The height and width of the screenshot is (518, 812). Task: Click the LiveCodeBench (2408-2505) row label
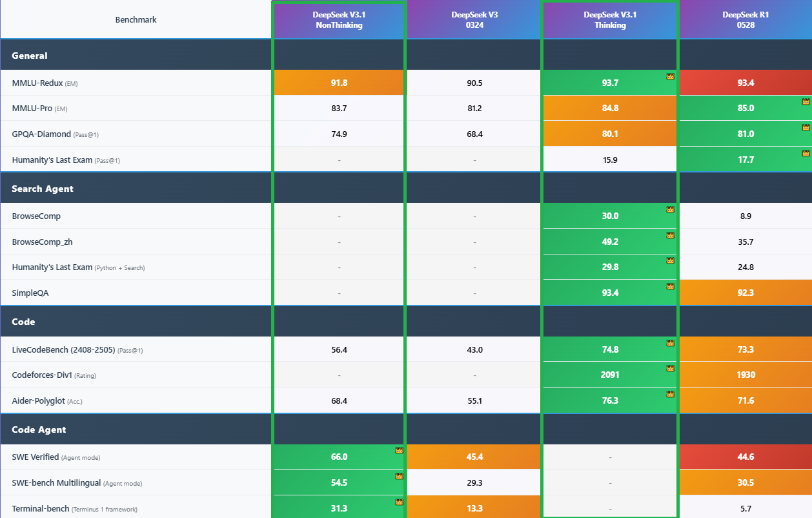click(x=77, y=349)
